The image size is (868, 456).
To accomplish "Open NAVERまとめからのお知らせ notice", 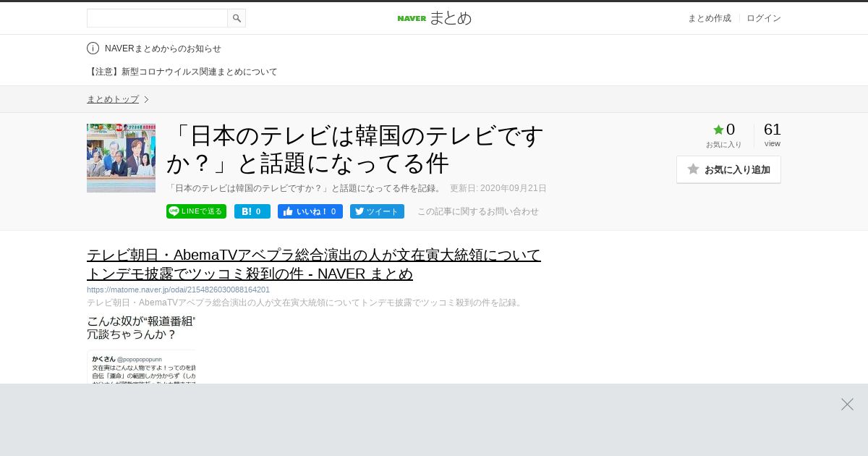I will (163, 48).
